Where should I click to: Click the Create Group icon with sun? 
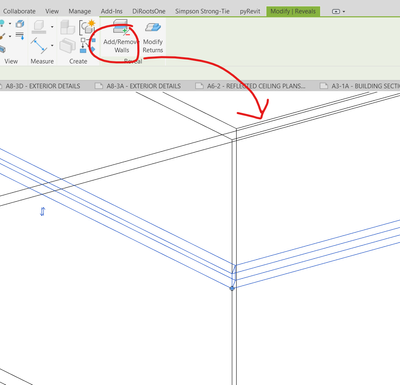(x=87, y=27)
